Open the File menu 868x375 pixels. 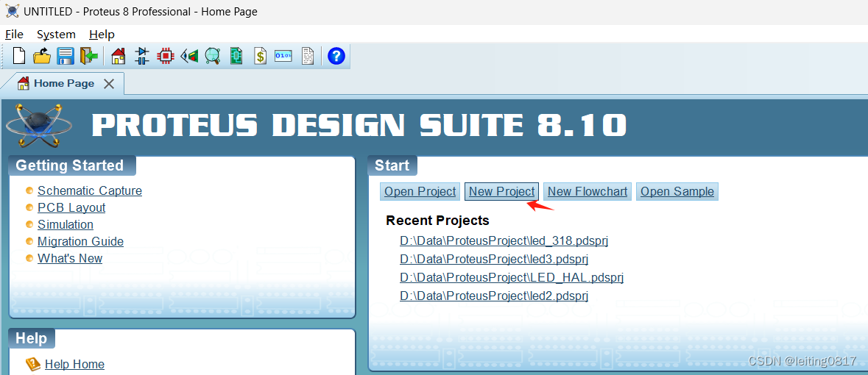[x=15, y=35]
